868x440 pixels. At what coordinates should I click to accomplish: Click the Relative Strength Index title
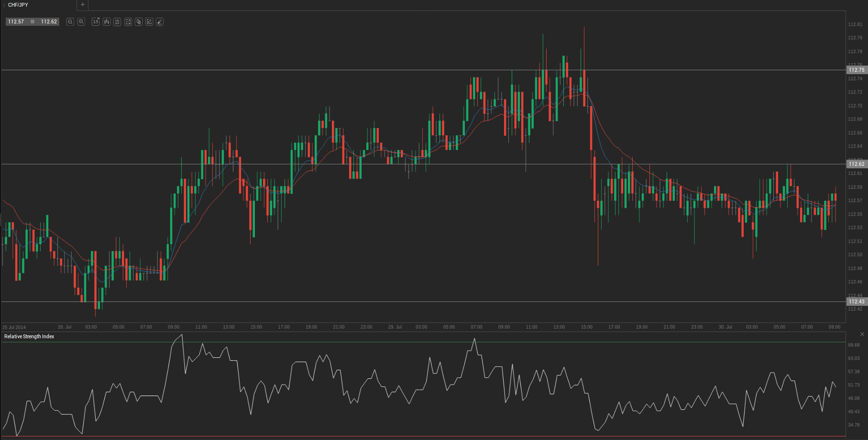coord(29,336)
